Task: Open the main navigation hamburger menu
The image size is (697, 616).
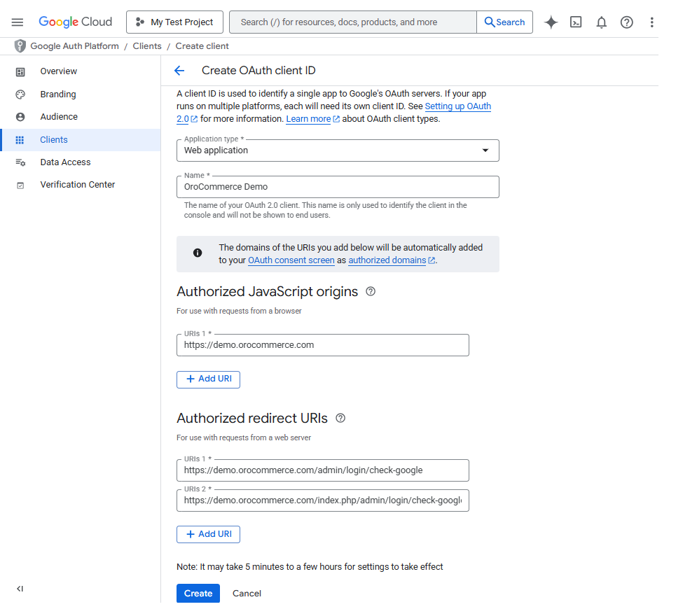Action: pos(18,22)
